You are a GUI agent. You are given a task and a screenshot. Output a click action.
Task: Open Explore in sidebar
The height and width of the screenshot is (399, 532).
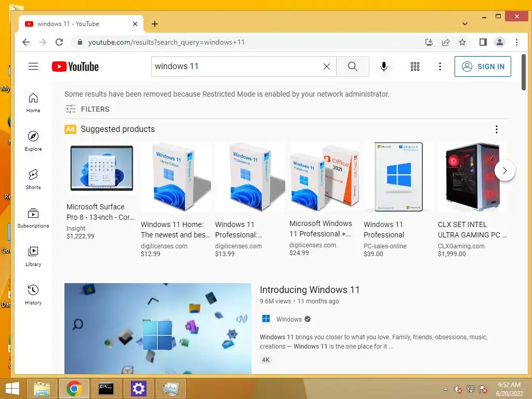point(33,141)
